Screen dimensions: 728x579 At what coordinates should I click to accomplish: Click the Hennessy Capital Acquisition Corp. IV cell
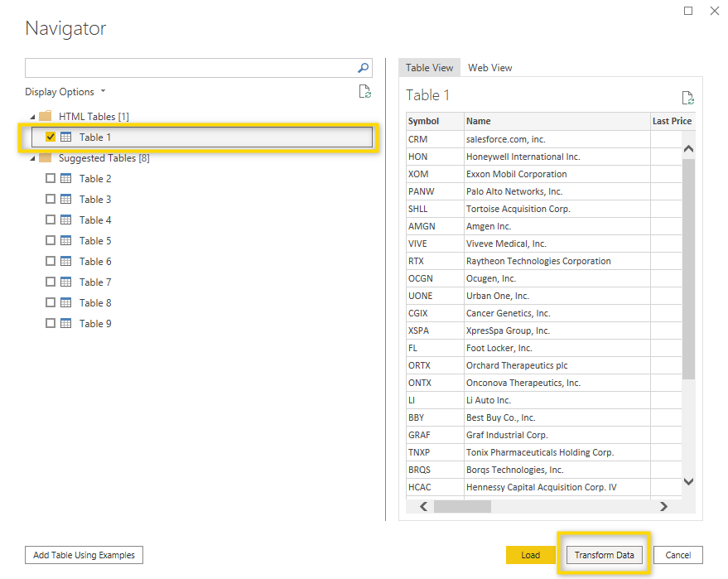coord(557,487)
